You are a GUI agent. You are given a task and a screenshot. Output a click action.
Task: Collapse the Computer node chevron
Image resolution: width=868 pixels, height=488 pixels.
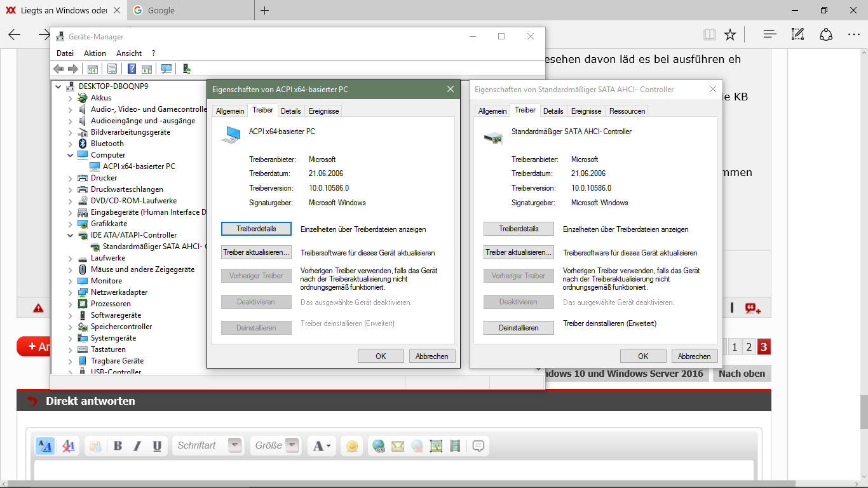point(71,155)
